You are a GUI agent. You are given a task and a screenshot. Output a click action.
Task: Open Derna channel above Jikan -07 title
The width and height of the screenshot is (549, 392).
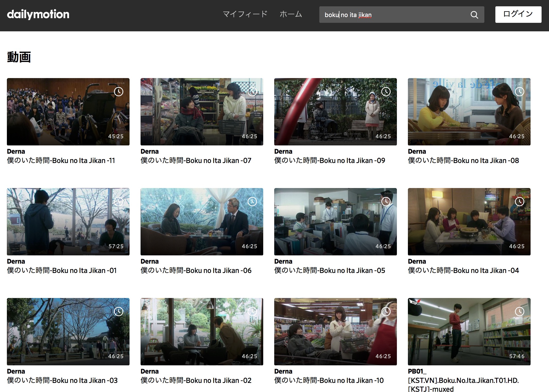point(150,151)
